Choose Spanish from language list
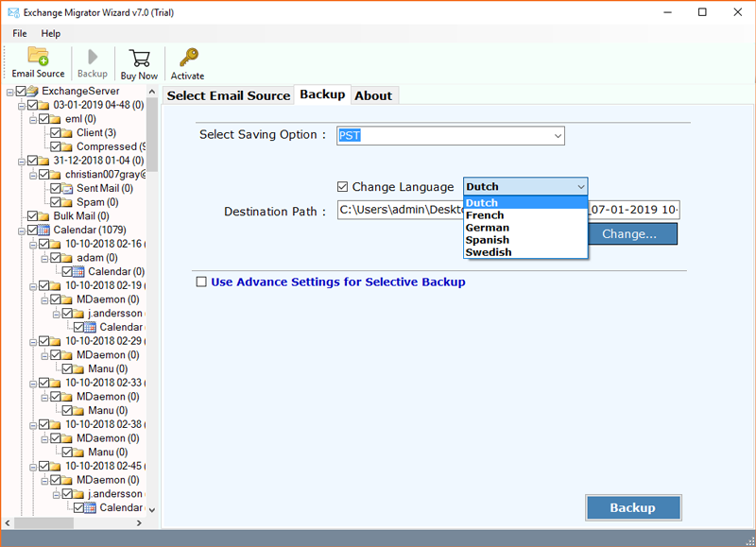The height and width of the screenshot is (547, 756). pyautogui.click(x=525, y=240)
